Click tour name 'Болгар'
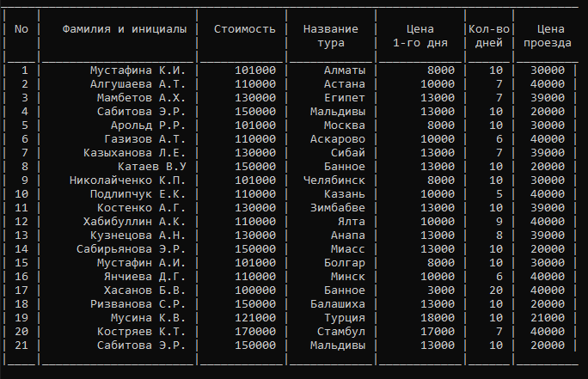 (345, 263)
